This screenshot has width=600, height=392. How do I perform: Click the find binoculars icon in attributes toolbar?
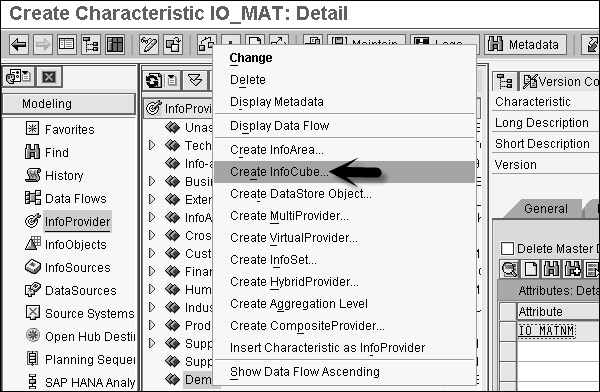[551, 269]
